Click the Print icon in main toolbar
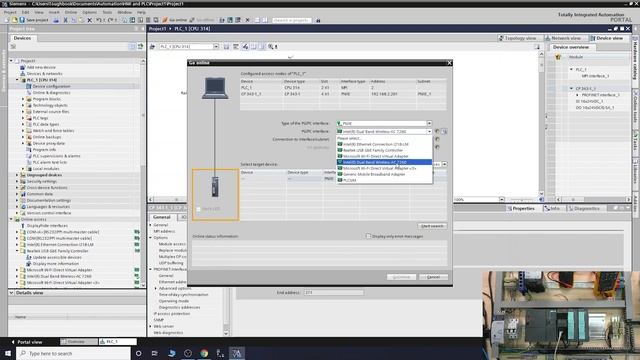 point(56,20)
